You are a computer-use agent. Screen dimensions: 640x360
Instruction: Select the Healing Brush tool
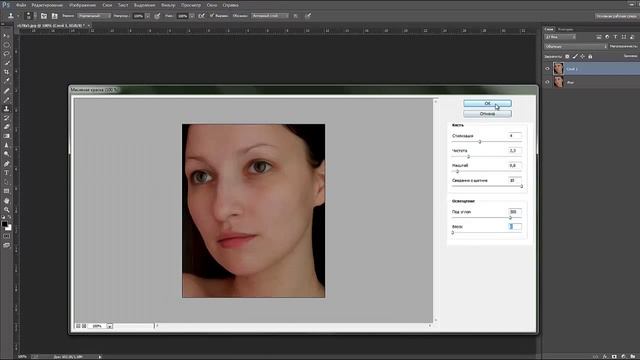coord(7,91)
